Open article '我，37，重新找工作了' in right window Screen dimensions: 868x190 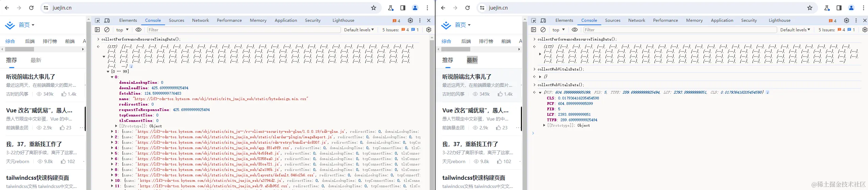tap(470, 144)
